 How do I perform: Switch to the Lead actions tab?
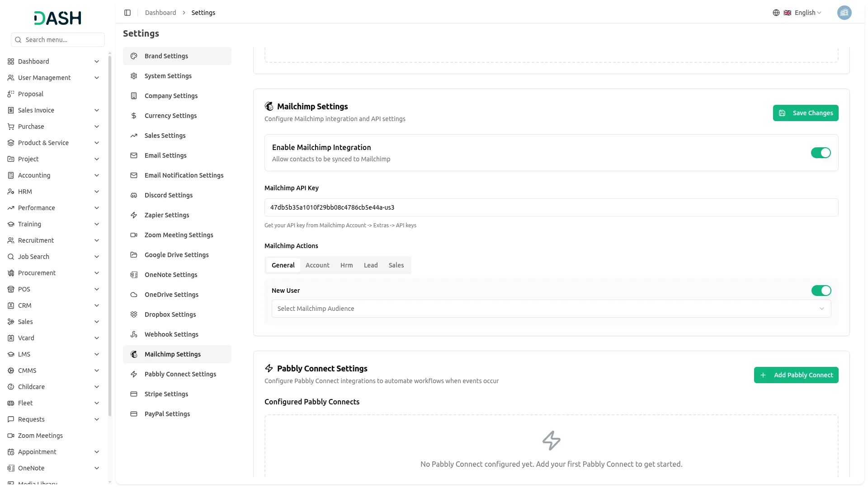tap(370, 265)
